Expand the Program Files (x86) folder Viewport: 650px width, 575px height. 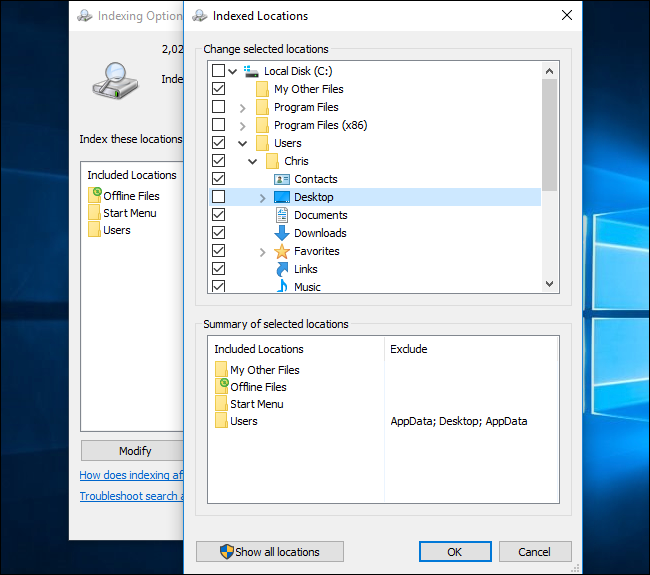(x=243, y=126)
